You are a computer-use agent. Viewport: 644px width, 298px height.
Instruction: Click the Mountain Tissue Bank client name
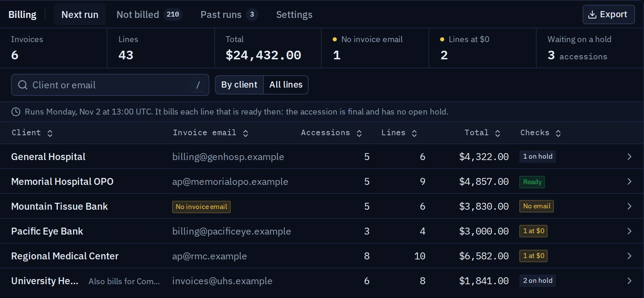pyautogui.click(x=60, y=206)
